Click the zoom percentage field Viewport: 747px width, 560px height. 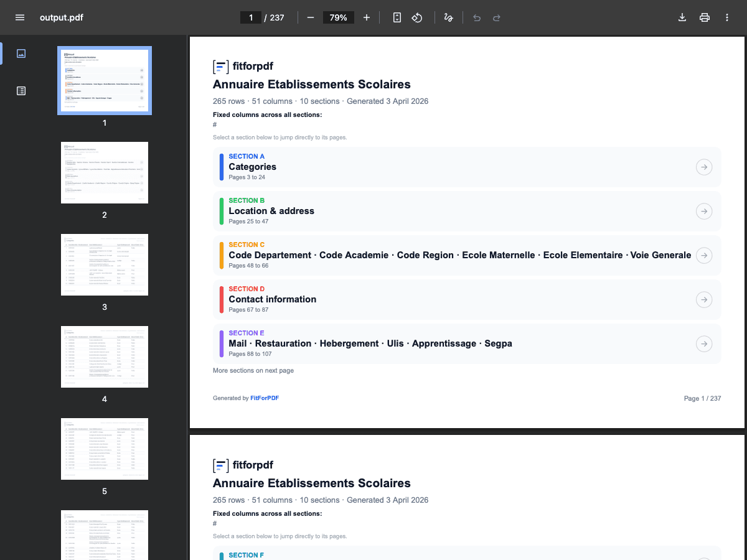338,17
